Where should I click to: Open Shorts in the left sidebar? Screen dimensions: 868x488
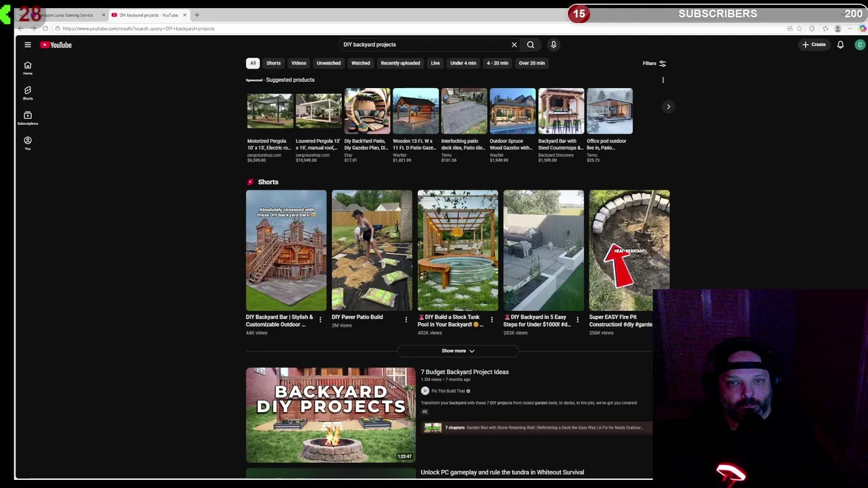pyautogui.click(x=28, y=93)
